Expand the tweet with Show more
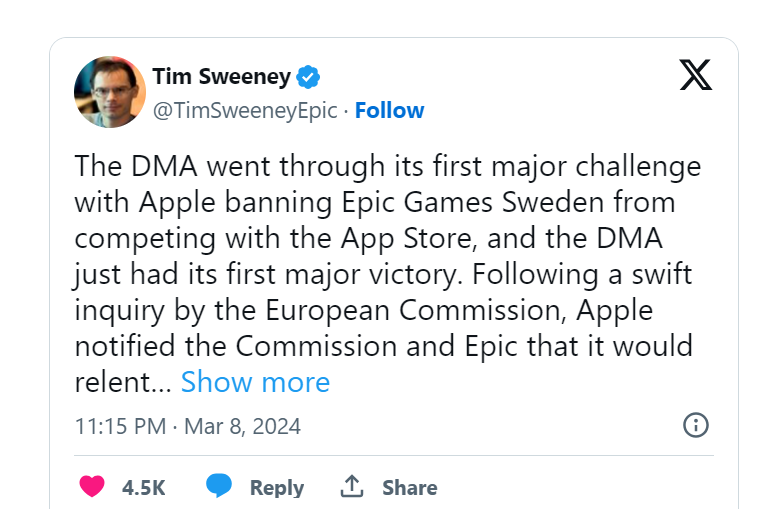The height and width of the screenshot is (509, 780). click(255, 382)
